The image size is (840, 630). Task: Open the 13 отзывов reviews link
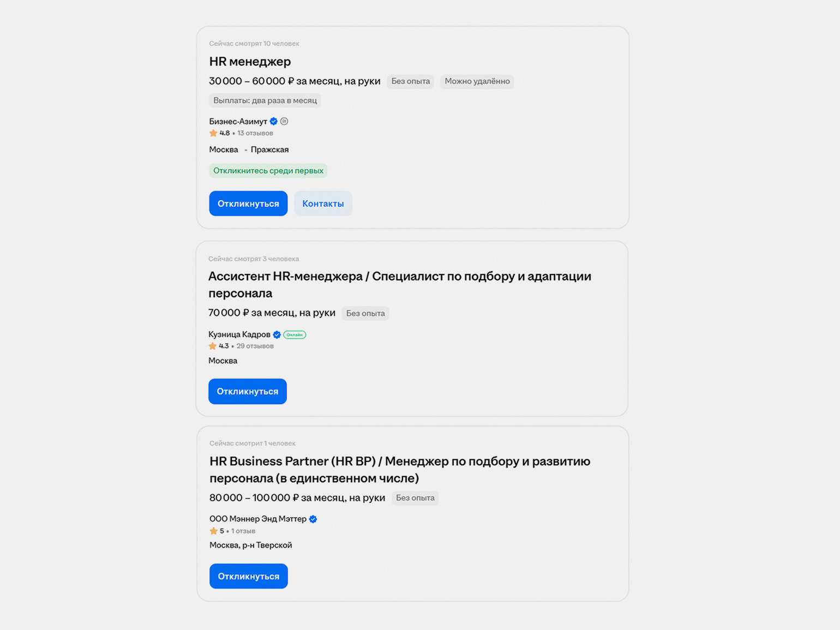(255, 133)
